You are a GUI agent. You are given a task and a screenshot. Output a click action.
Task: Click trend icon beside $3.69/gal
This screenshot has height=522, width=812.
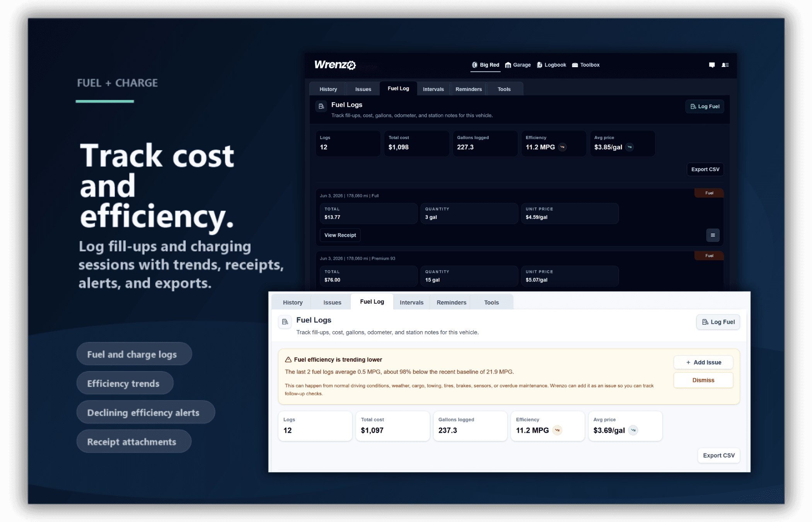[633, 430]
